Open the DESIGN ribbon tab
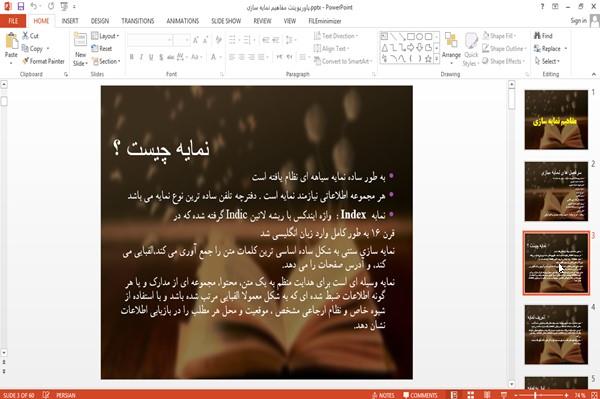This screenshot has width=600, height=399. (x=100, y=21)
